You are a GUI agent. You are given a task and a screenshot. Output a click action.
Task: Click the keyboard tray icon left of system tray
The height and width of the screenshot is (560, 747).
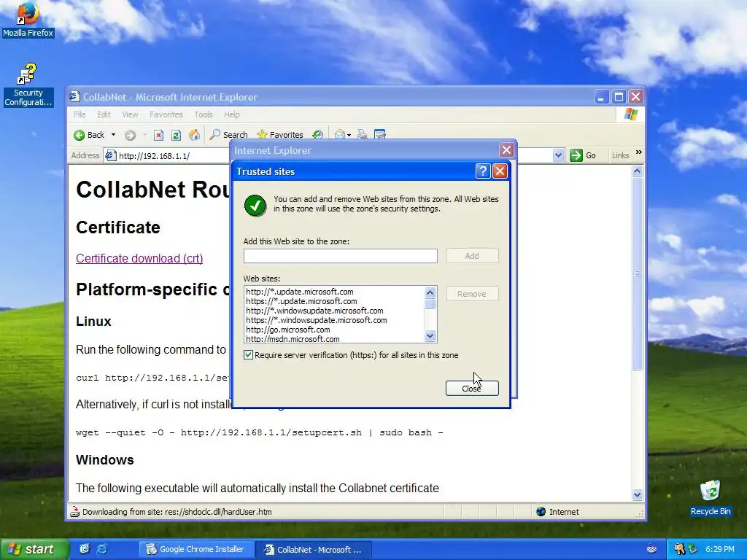pyautogui.click(x=651, y=549)
